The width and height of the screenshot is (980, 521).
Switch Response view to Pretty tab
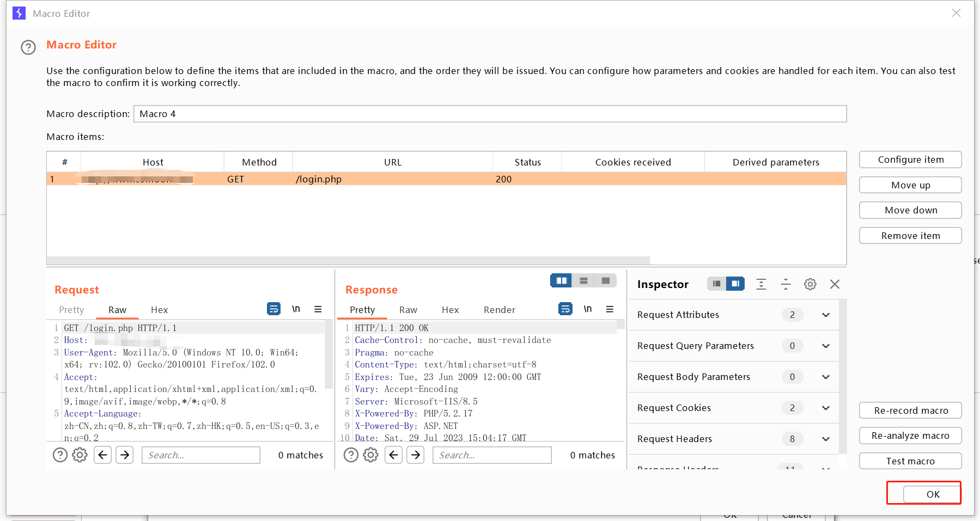coord(362,310)
